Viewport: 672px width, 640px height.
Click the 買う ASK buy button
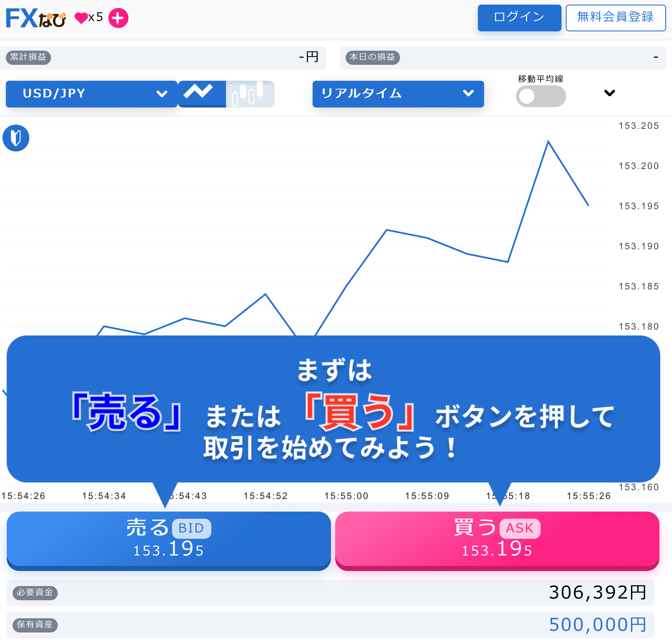point(497,540)
